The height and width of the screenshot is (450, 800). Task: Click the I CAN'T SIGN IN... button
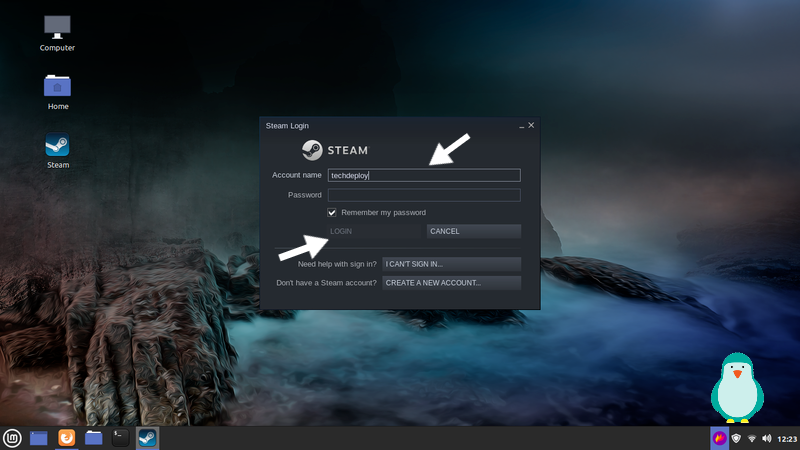(x=452, y=264)
